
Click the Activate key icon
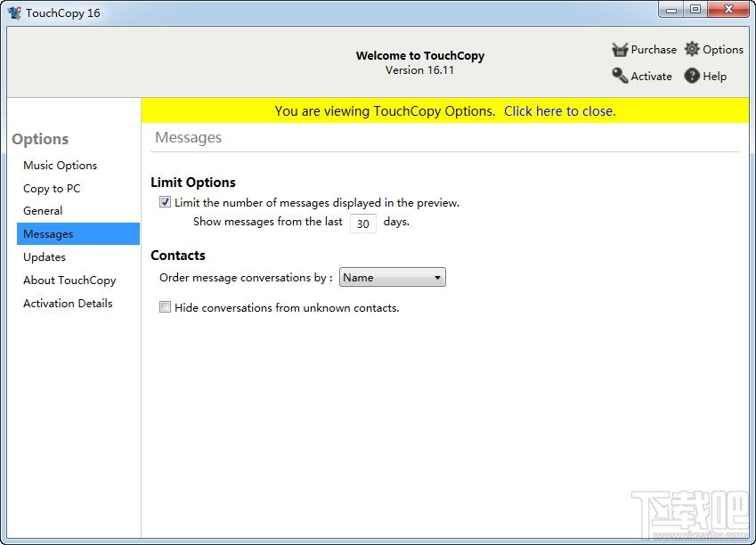620,76
